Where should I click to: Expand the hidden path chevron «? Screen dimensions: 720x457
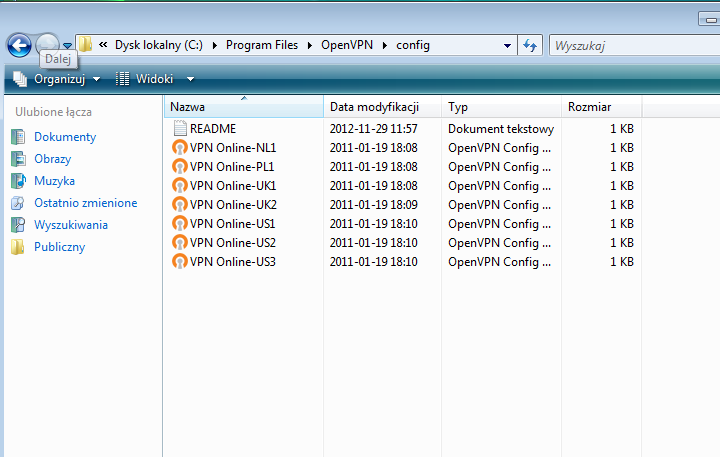103,45
